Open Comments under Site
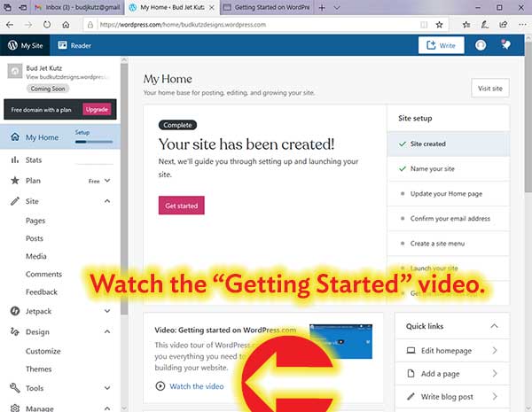 coord(43,274)
